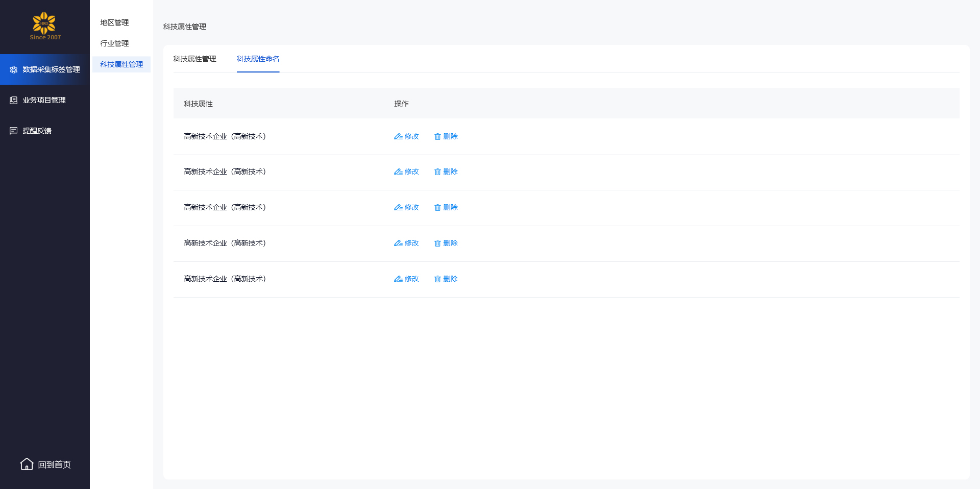Open 行业管理 in the submenu
980x489 pixels.
[x=114, y=44]
